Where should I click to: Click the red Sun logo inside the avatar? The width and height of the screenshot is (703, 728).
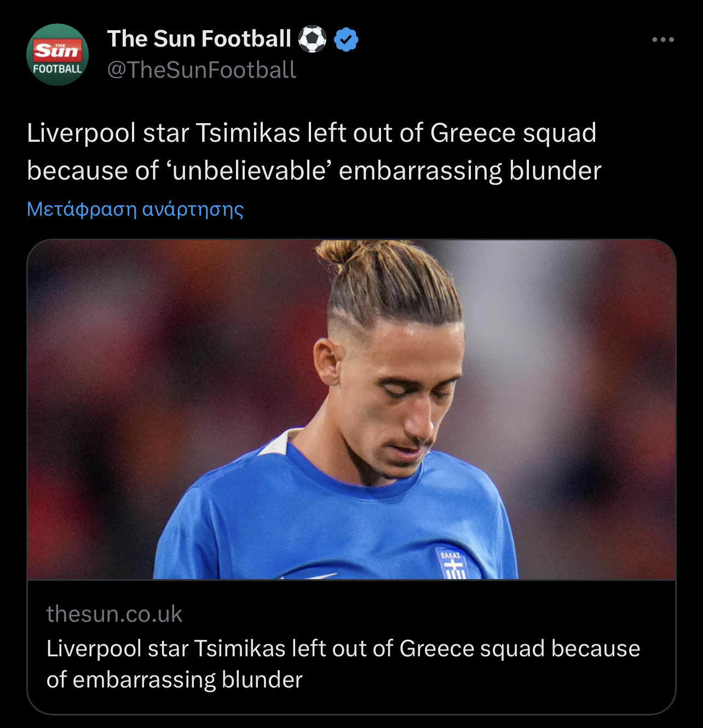[57, 50]
